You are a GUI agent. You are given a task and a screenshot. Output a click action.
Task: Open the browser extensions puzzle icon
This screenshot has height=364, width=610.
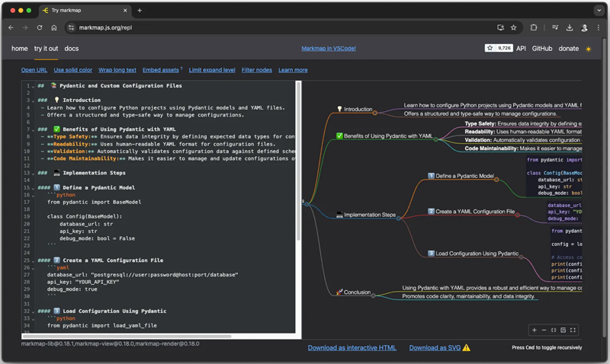coord(534,27)
